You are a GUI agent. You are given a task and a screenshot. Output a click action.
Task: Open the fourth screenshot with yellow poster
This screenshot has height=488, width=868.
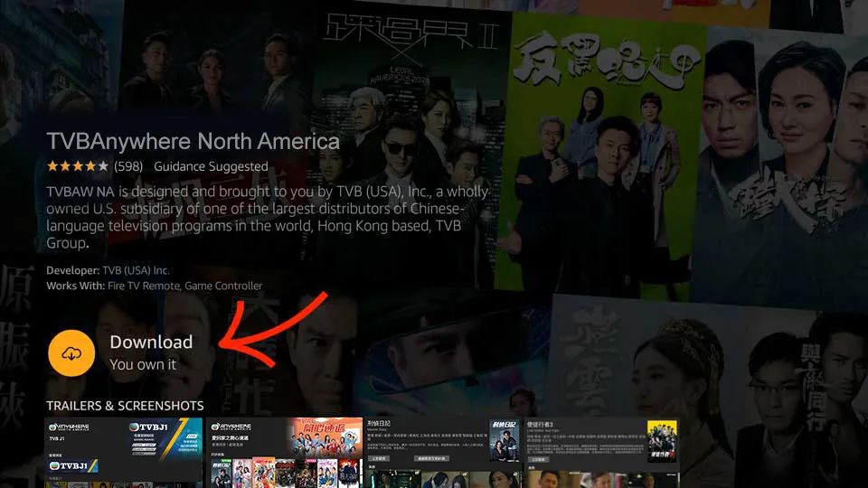coord(602,453)
